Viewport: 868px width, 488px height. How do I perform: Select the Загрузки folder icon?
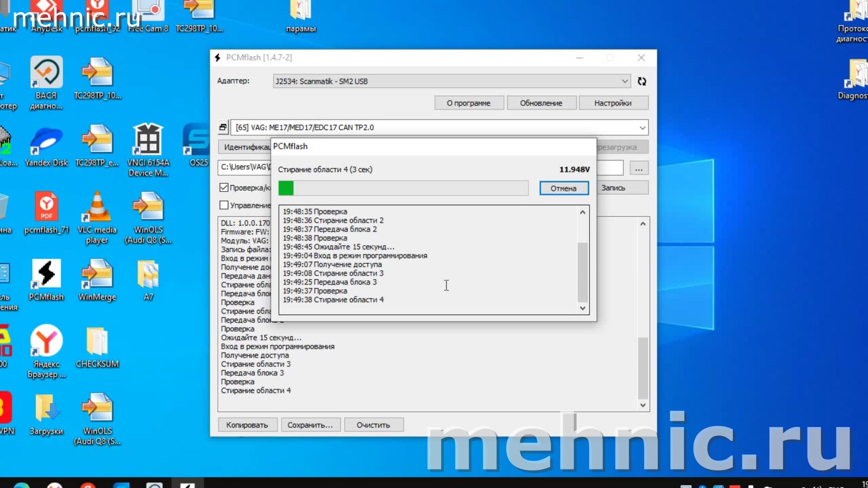(46, 414)
